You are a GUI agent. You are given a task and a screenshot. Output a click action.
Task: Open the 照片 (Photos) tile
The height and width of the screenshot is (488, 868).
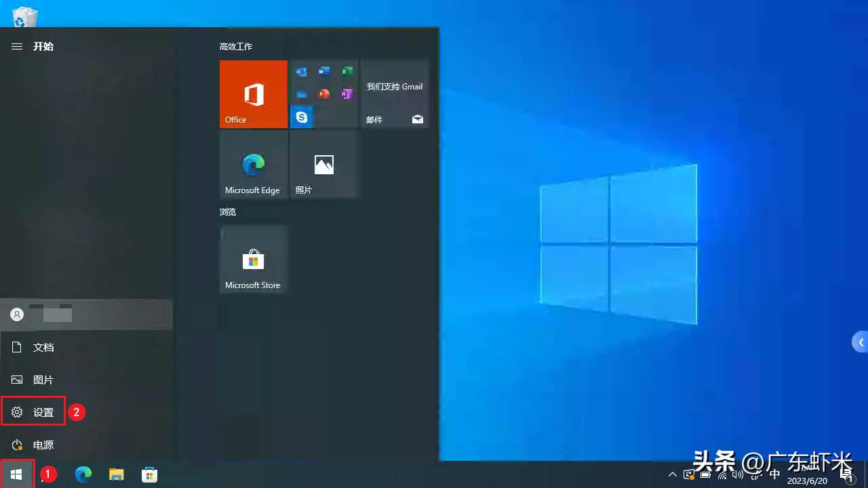pyautogui.click(x=324, y=165)
